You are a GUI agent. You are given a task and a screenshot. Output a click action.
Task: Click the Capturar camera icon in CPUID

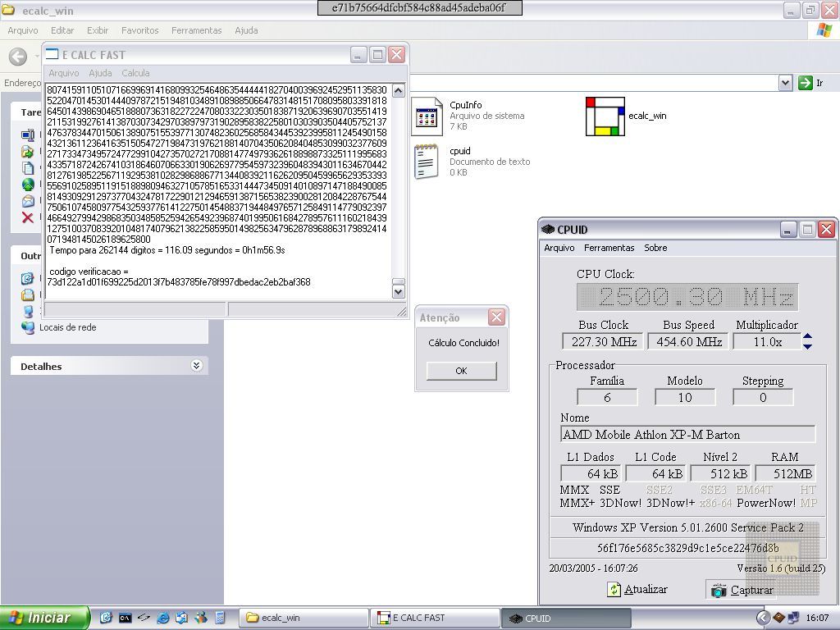(x=719, y=590)
